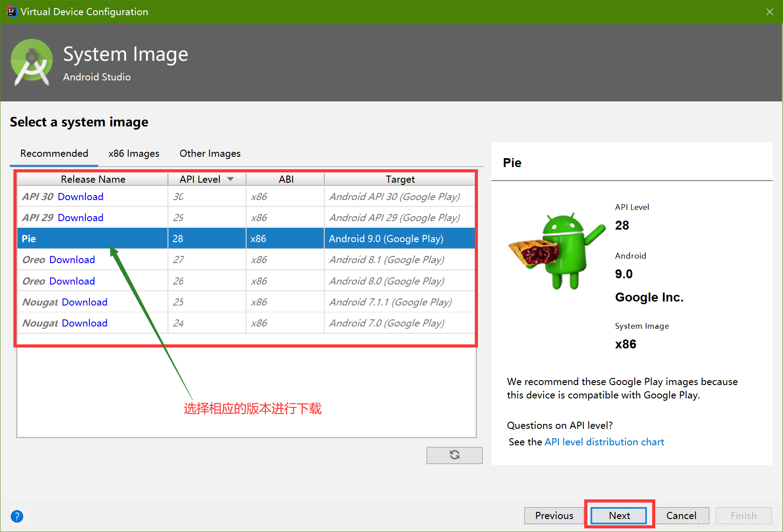Click the Google Inc. vendor text
Viewport: 783px width, 532px height.
tap(649, 297)
